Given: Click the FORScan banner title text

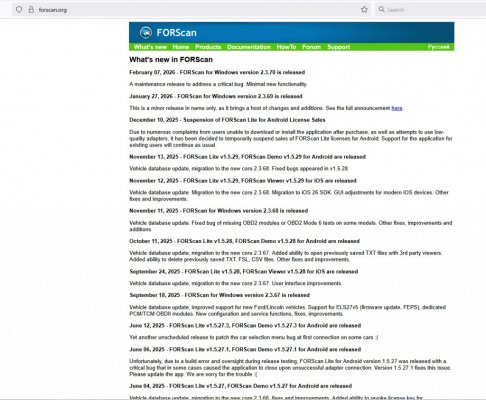Looking at the screenshot, I should click(x=176, y=33).
